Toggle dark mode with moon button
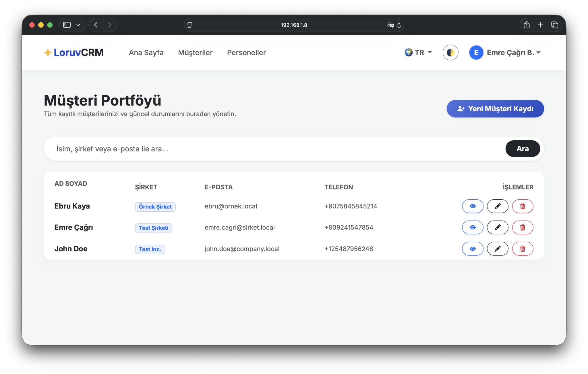 (450, 52)
